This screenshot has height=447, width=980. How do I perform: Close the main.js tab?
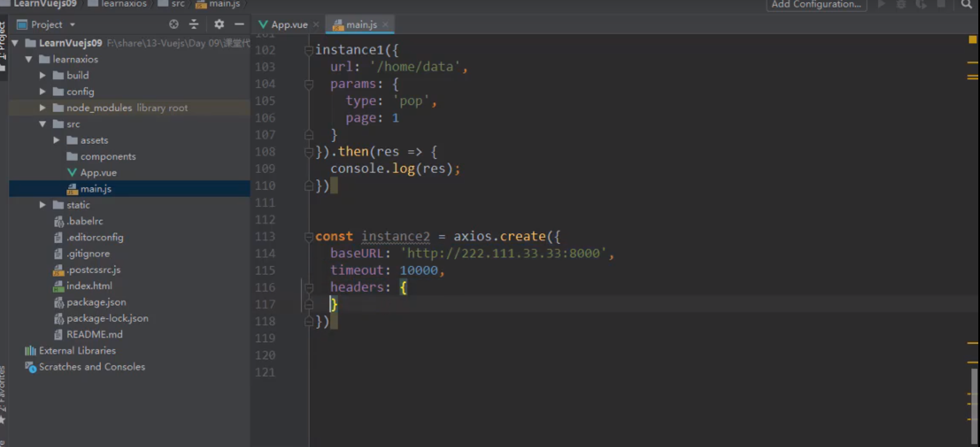[x=386, y=25]
